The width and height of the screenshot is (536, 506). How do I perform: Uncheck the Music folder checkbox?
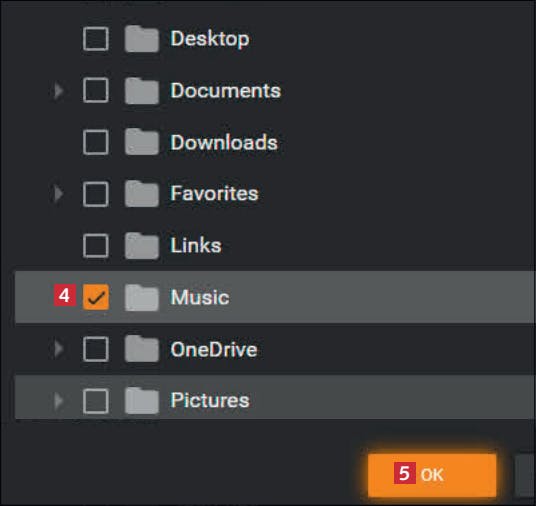96,297
